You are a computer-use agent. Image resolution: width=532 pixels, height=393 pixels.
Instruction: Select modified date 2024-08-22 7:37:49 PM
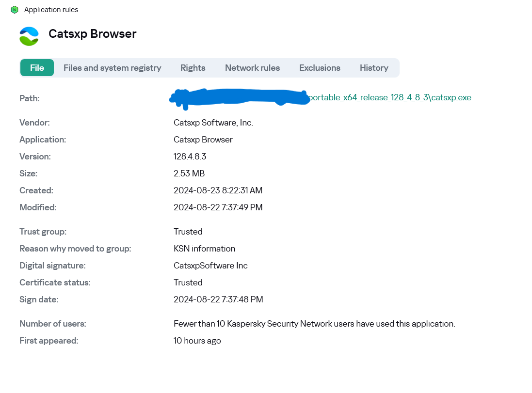[x=218, y=207]
